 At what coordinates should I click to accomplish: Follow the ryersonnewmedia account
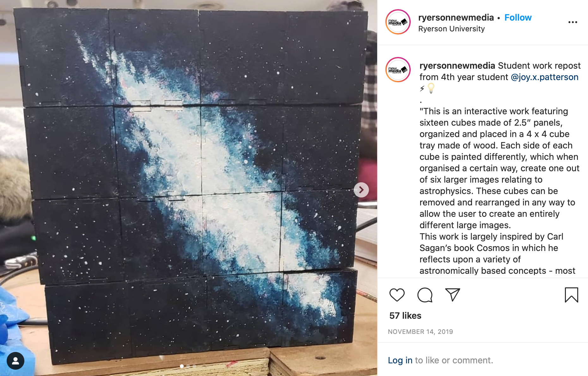518,17
